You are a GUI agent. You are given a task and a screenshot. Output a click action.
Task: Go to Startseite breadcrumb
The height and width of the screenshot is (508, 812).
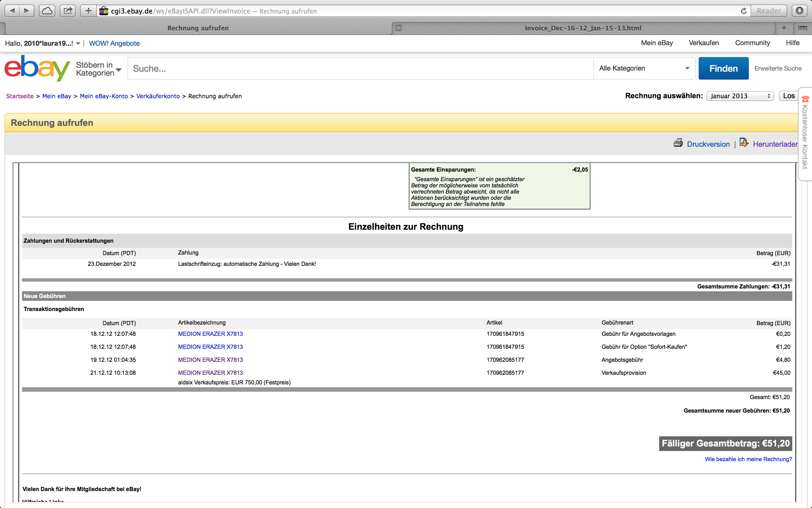(x=20, y=96)
